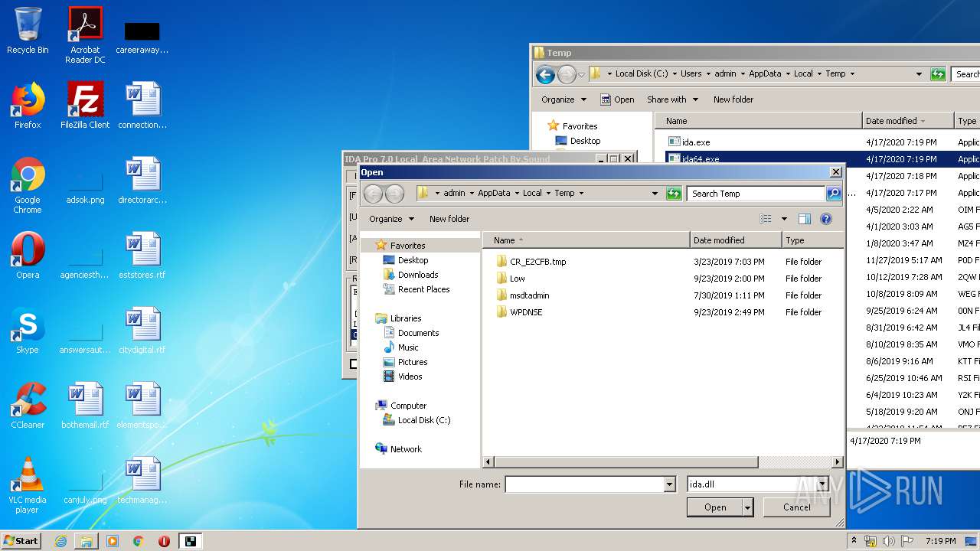Launch Opera desktop shortcut

point(28,256)
